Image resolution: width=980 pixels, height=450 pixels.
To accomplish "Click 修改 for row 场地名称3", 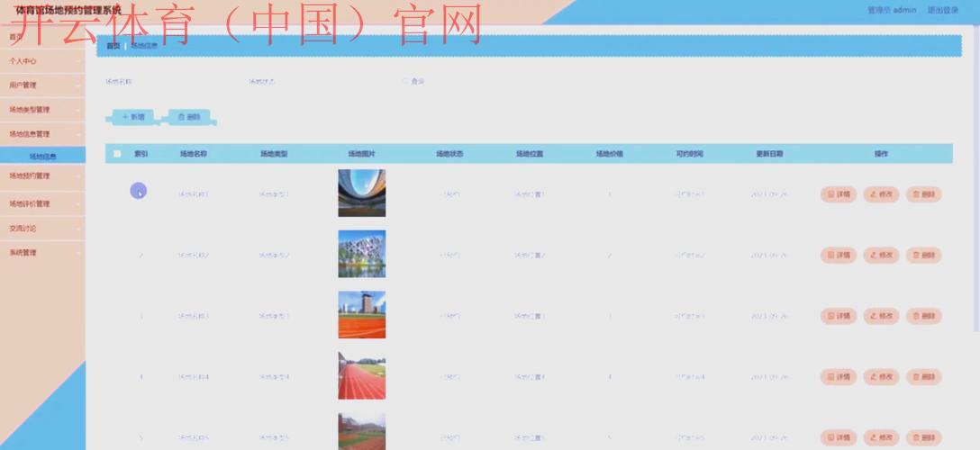I will coord(881,316).
